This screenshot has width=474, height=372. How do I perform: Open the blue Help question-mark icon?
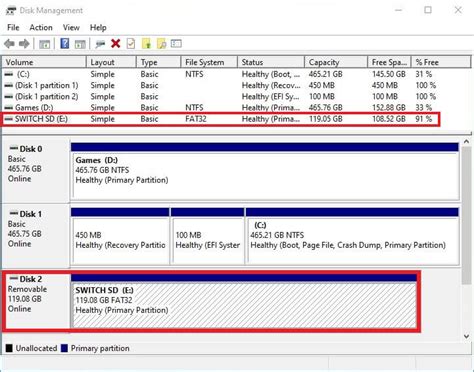point(65,43)
